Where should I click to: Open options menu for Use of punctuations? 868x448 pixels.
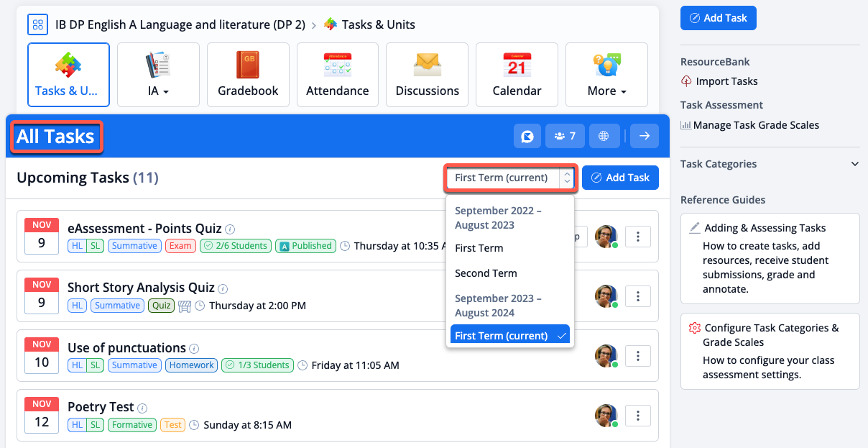[x=638, y=355]
